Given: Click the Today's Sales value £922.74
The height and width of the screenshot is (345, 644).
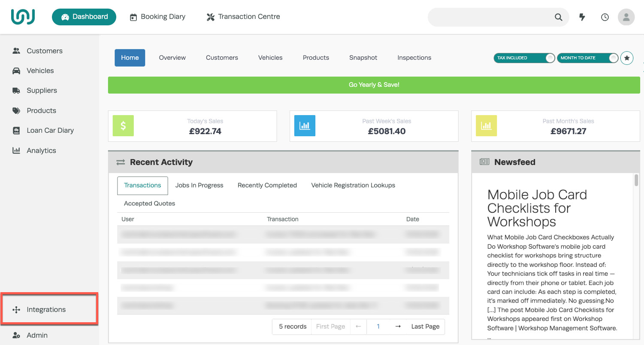Looking at the screenshot, I should click(205, 131).
